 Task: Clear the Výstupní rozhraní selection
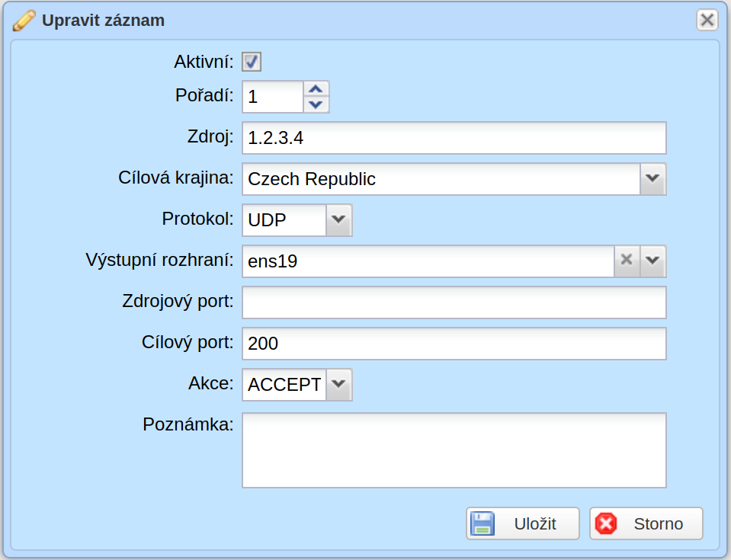tap(627, 261)
